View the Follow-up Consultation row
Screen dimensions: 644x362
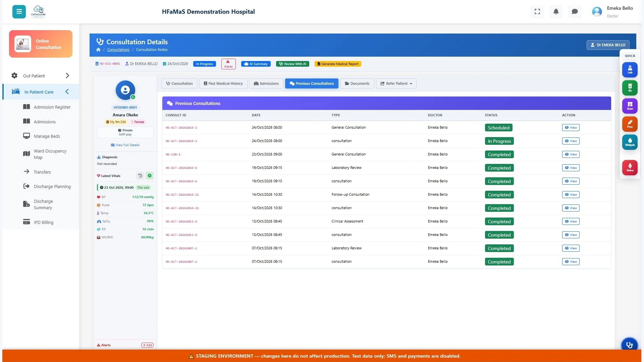click(x=571, y=194)
